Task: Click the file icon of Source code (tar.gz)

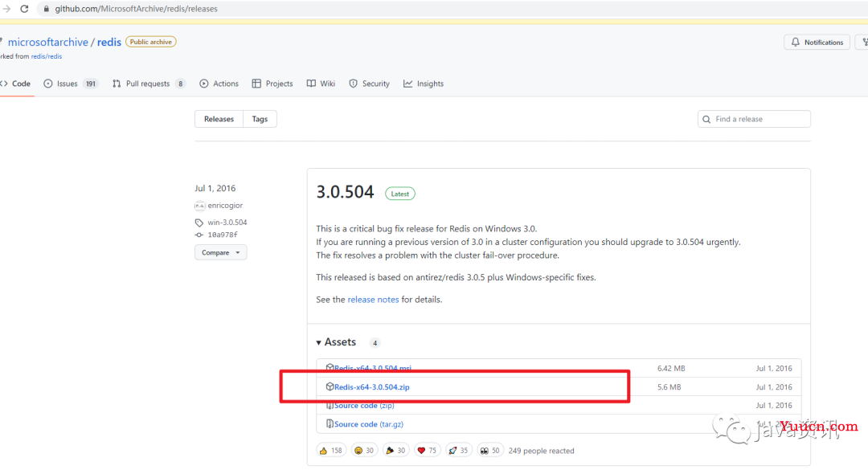Action: coord(330,424)
